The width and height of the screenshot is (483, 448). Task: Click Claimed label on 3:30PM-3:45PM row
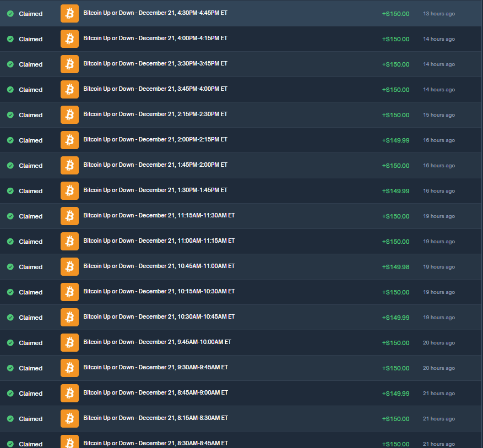[31, 64]
